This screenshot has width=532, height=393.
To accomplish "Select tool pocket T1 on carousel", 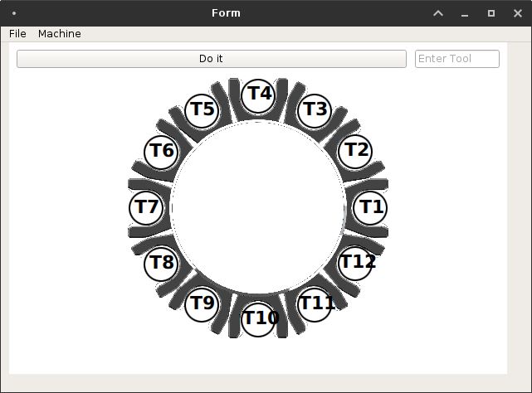I will 370,207.
